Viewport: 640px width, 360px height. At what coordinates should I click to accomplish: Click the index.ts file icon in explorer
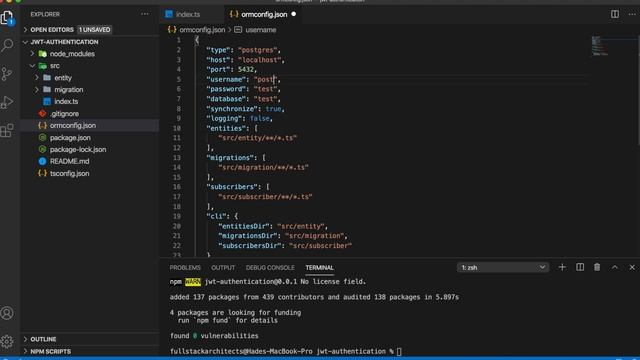tap(47, 102)
